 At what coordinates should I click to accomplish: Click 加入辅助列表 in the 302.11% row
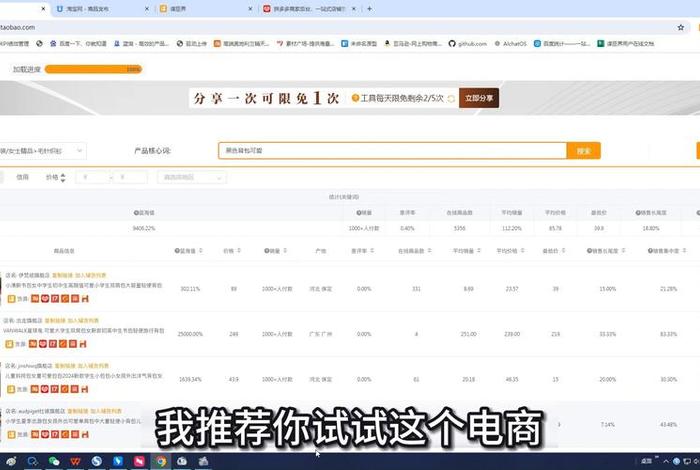(91, 275)
